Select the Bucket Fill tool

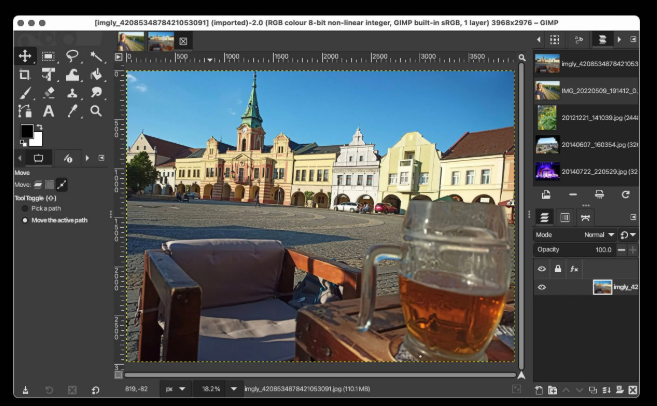[x=96, y=75]
